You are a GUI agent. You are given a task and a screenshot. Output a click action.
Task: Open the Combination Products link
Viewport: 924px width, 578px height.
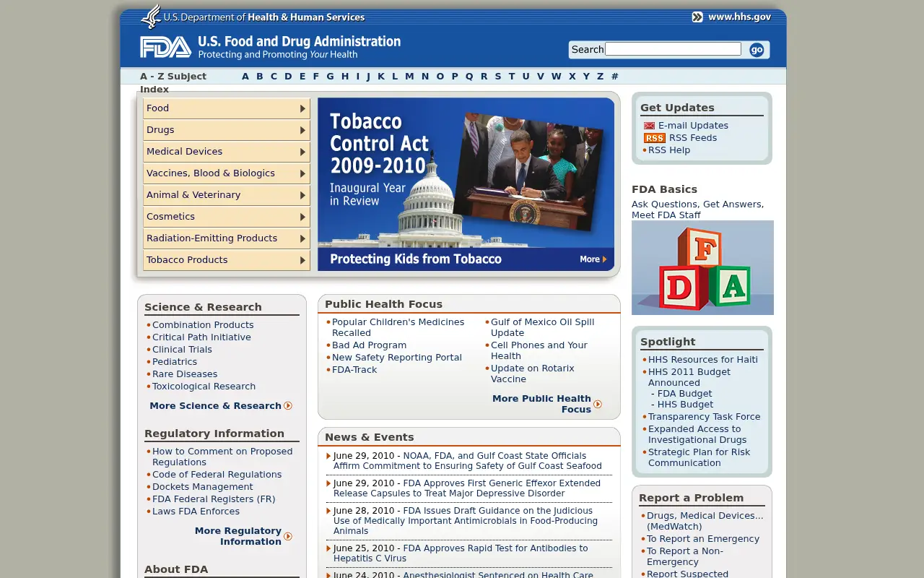(x=203, y=325)
